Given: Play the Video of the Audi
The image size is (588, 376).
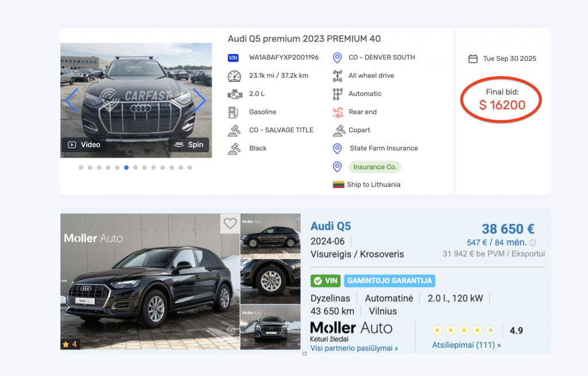Looking at the screenshot, I should (x=84, y=145).
